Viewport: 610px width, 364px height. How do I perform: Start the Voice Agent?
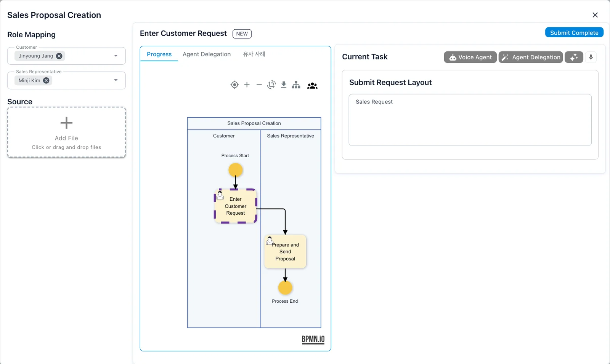pos(470,57)
